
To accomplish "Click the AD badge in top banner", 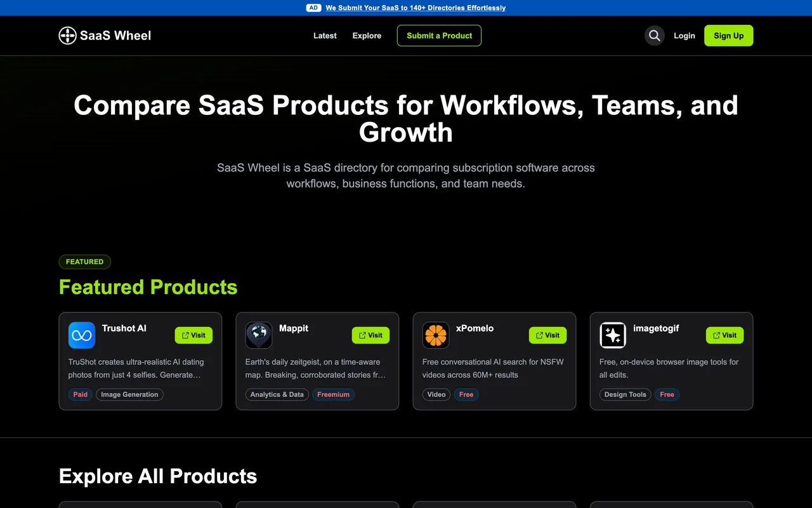I will [x=313, y=8].
